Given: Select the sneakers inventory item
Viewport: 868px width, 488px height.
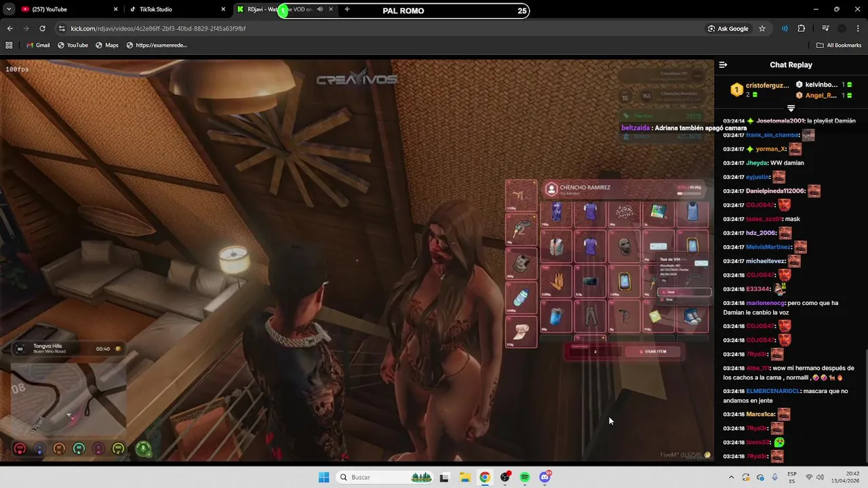Looking at the screenshot, I should pyautogui.click(x=692, y=316).
